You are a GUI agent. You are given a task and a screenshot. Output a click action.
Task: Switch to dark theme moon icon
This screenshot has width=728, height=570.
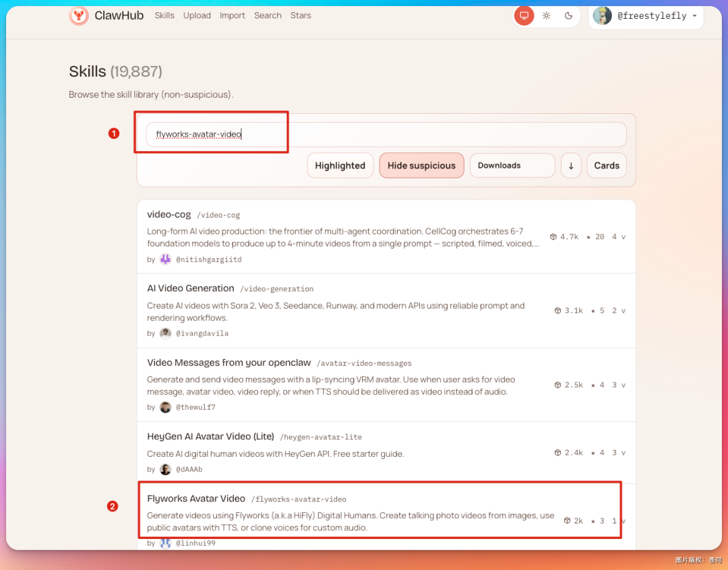tap(569, 15)
